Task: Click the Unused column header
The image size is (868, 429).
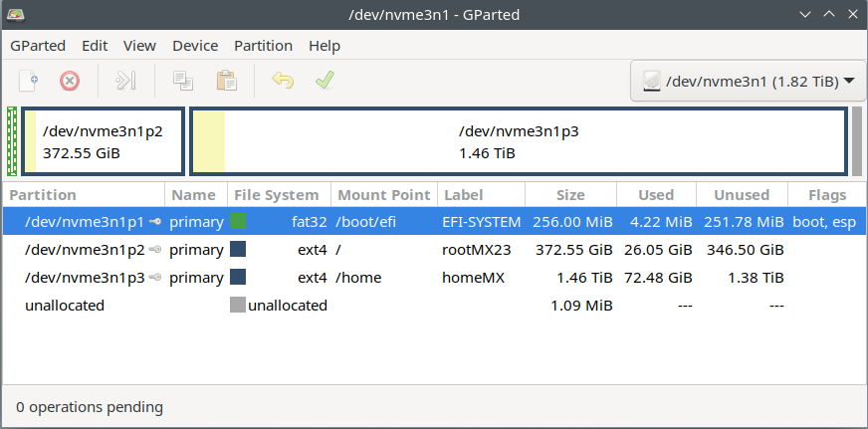Action: tap(742, 195)
